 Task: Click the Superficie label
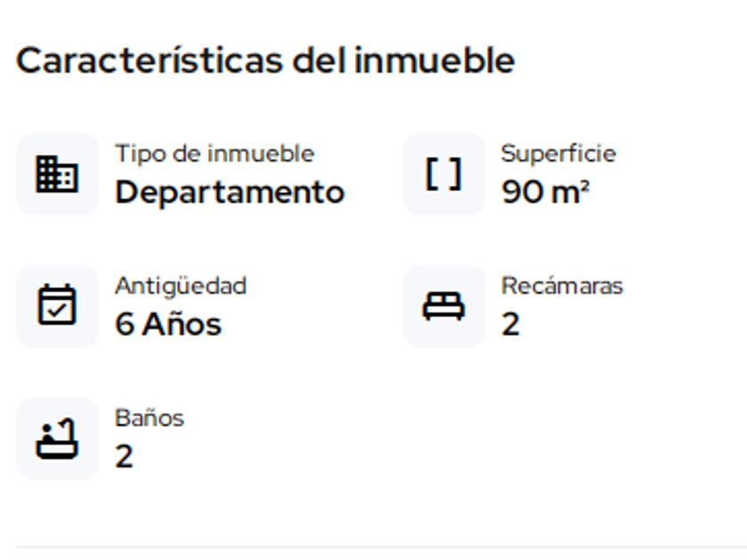click(x=558, y=154)
